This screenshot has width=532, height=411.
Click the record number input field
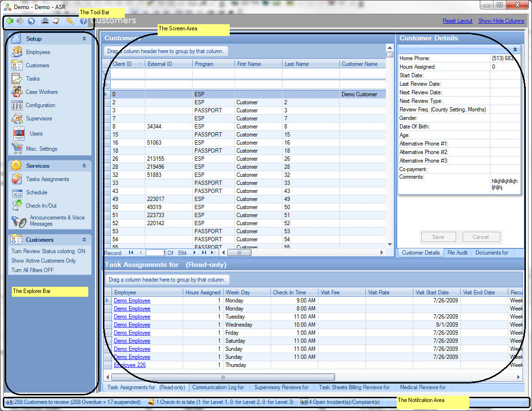[x=156, y=253]
